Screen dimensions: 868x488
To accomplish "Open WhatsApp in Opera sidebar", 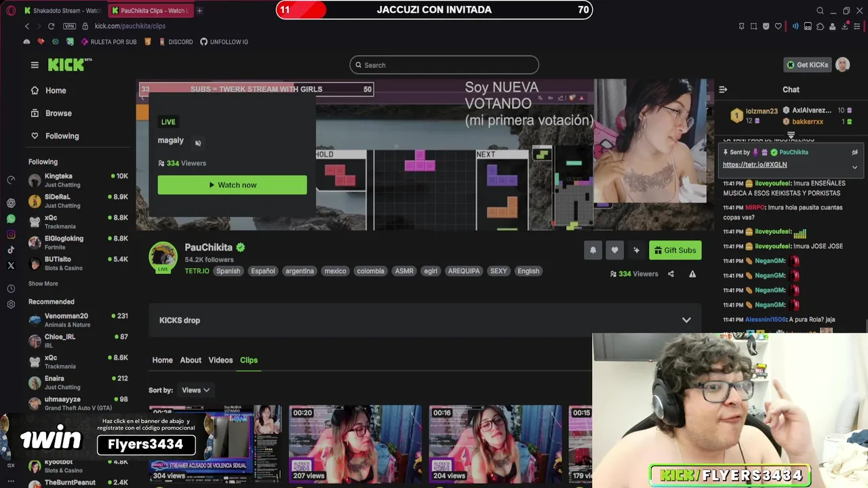I will [11, 219].
